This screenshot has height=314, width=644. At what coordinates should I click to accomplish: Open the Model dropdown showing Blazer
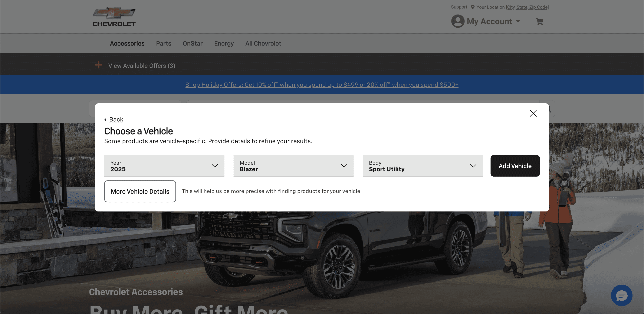click(293, 166)
